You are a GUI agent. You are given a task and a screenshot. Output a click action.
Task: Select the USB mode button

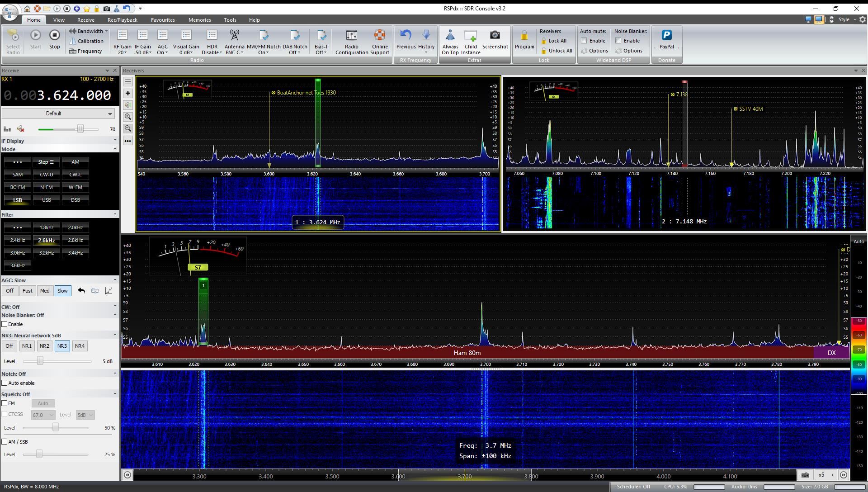click(x=47, y=200)
